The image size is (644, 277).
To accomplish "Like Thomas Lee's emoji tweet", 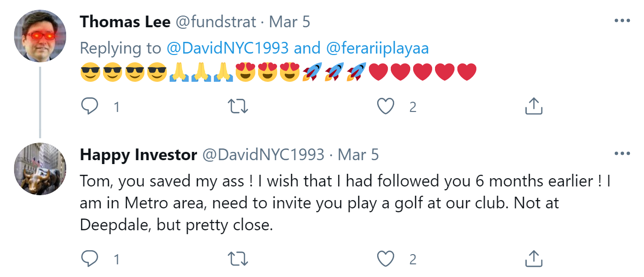I will pos(386,106).
